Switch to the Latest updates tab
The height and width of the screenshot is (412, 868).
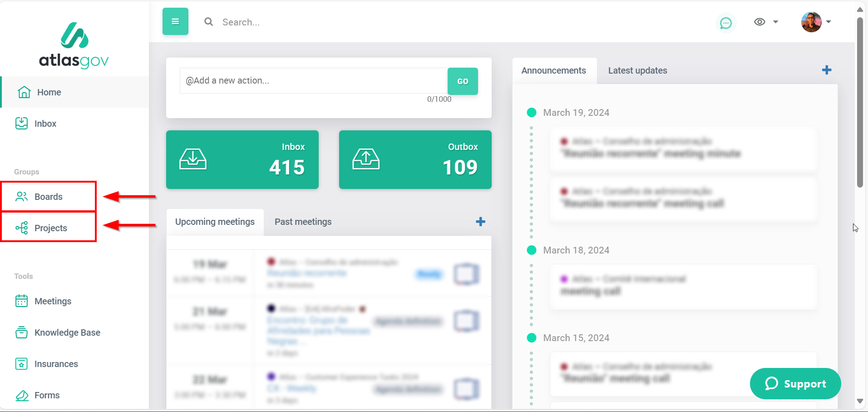click(637, 70)
